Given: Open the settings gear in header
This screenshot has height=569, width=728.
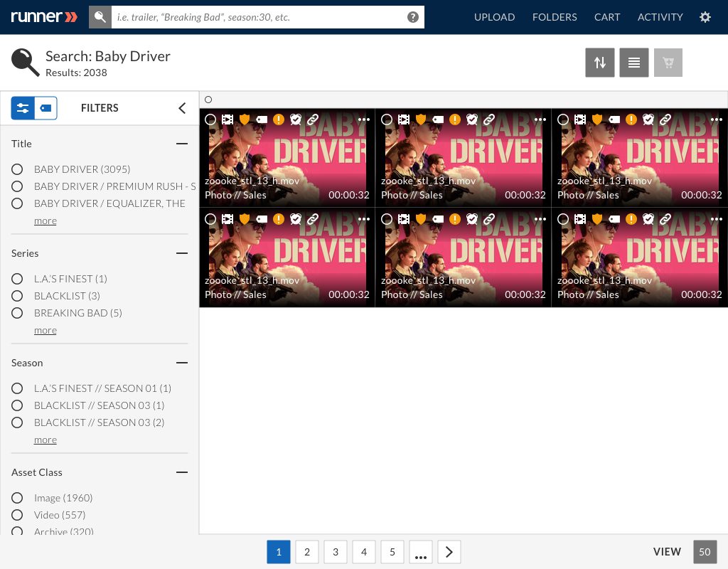Looking at the screenshot, I should (705, 17).
